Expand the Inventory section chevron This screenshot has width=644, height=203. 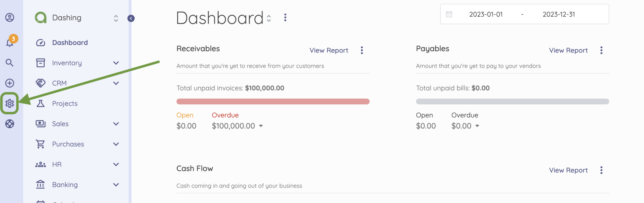click(116, 63)
